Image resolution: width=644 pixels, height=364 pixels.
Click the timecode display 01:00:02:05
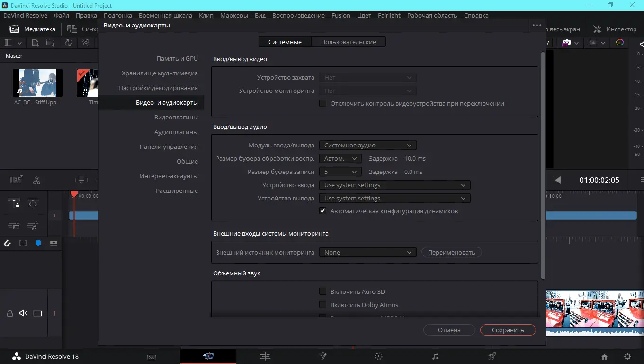pyautogui.click(x=599, y=180)
